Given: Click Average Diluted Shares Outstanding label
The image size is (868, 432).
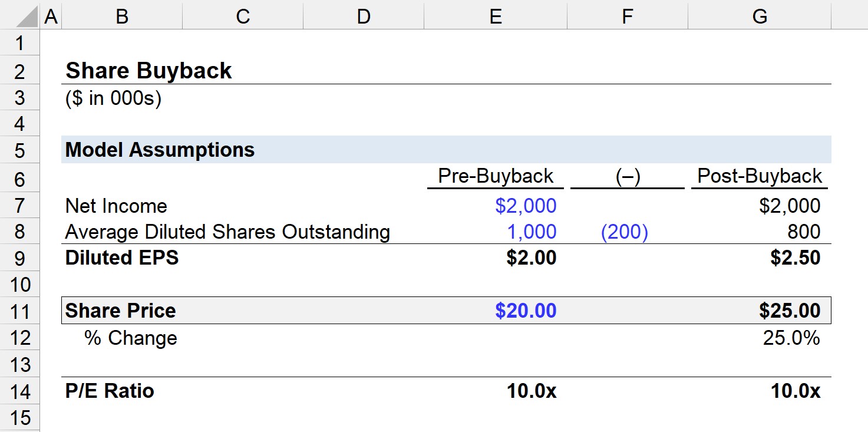Looking at the screenshot, I should point(227,232).
